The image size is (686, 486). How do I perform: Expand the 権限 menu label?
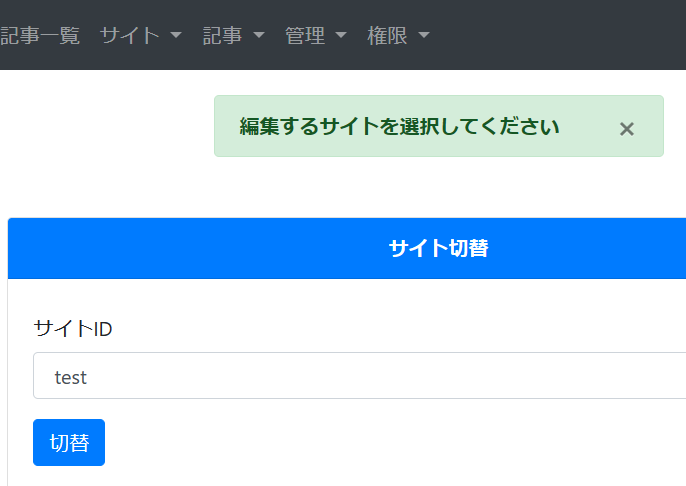(x=387, y=36)
